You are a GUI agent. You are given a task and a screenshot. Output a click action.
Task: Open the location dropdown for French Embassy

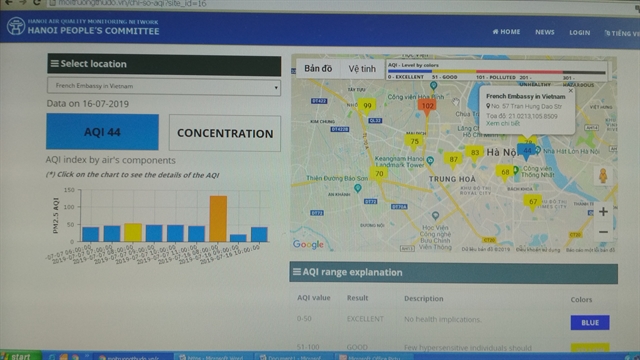(x=164, y=86)
